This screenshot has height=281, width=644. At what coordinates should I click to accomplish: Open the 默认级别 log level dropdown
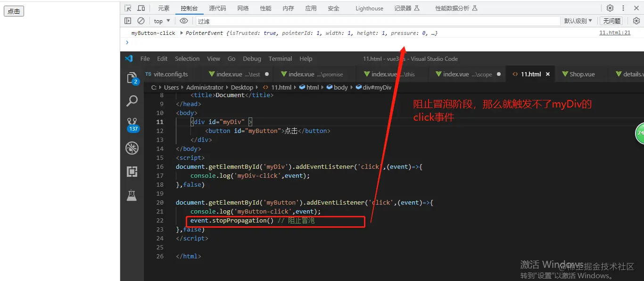coord(578,21)
